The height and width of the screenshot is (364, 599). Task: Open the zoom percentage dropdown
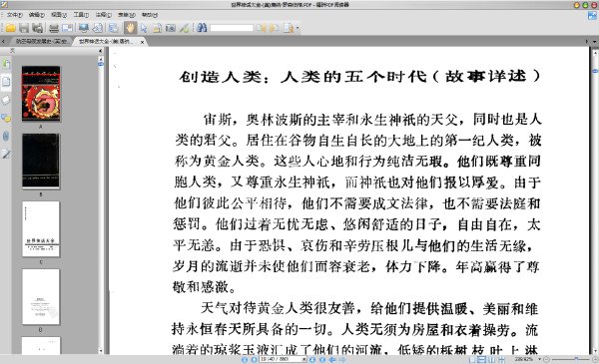(x=540, y=359)
